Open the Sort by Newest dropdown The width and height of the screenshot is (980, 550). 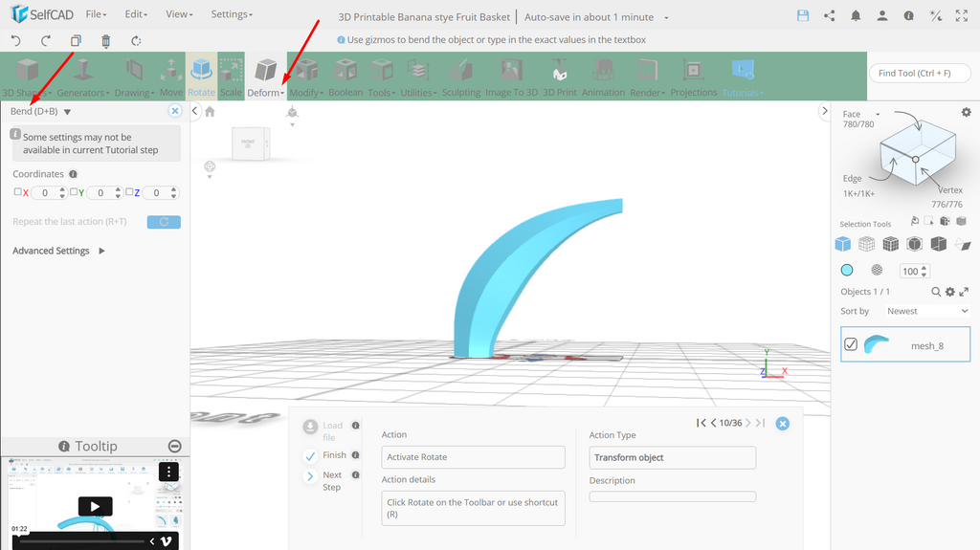coord(926,311)
